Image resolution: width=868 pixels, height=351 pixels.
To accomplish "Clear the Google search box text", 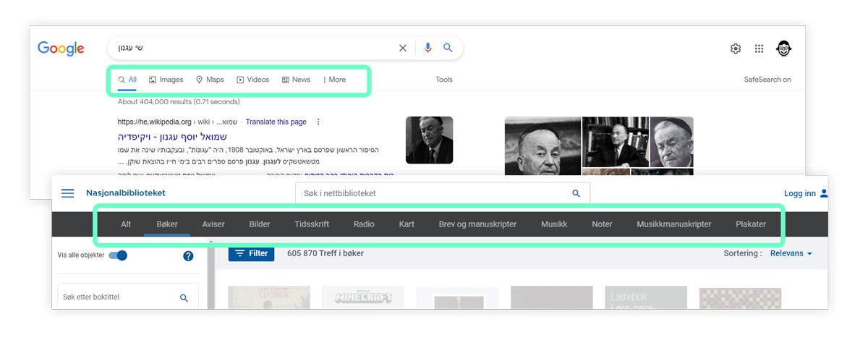I will [x=403, y=48].
